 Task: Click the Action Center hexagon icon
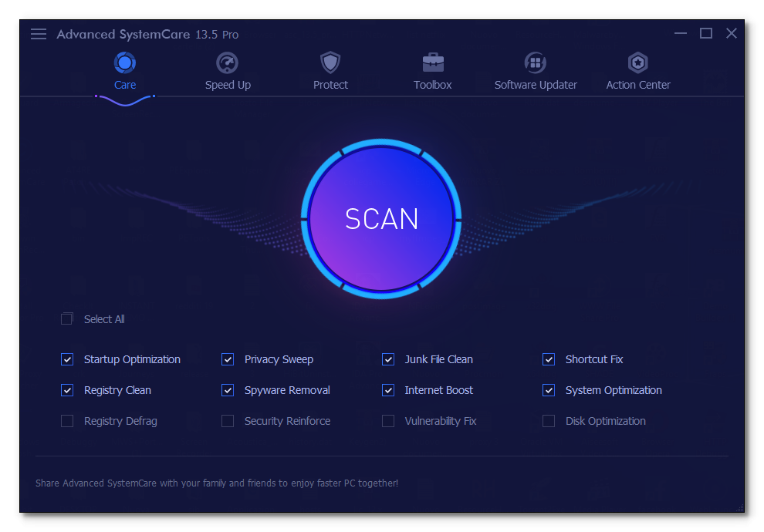click(x=637, y=62)
